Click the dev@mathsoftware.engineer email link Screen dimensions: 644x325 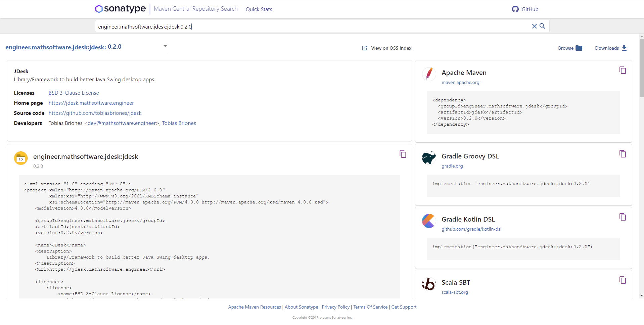(122, 123)
